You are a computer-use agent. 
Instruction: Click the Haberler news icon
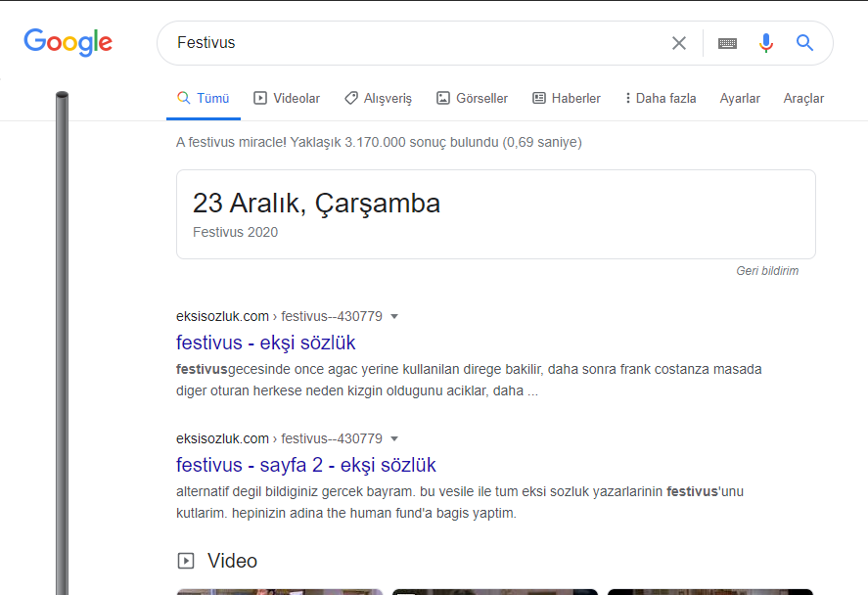[x=537, y=98]
